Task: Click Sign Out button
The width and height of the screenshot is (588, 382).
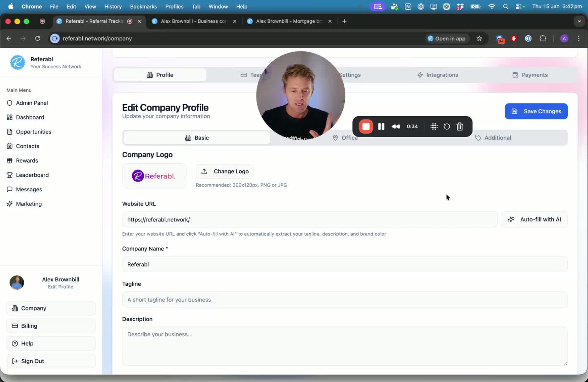Action: point(51,361)
